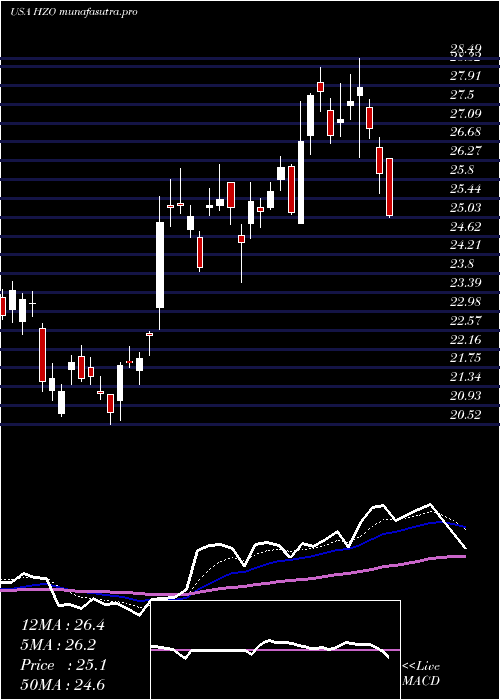Select the 26.68 price axis label
Screen dimensions: 500x700
tap(466, 132)
